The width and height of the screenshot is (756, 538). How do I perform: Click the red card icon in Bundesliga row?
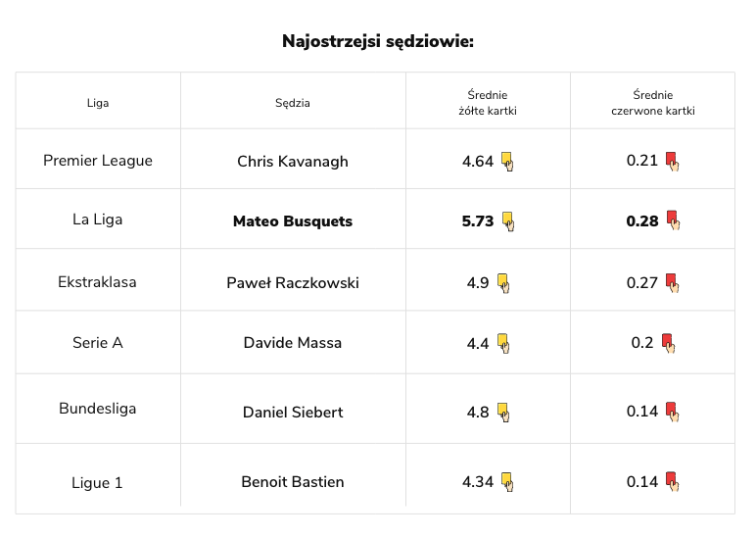672,412
